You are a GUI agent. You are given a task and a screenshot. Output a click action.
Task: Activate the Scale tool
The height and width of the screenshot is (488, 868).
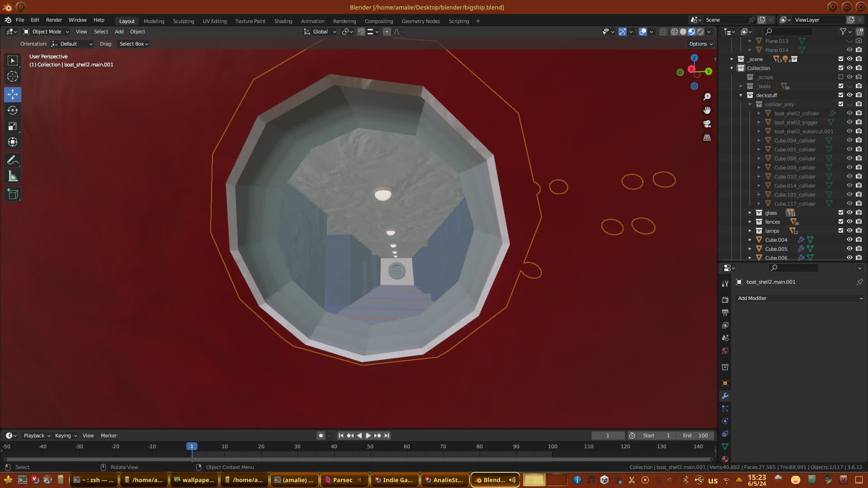[13, 126]
